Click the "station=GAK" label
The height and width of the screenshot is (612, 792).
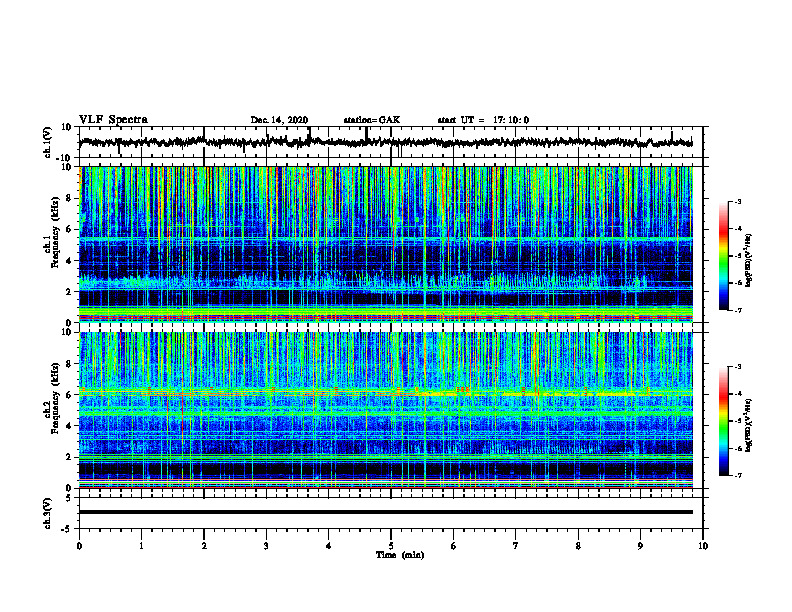point(372,120)
